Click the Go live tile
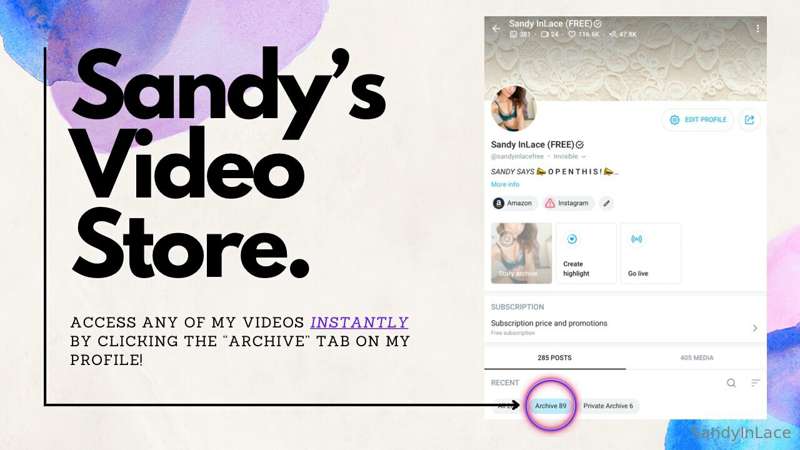Image resolution: width=800 pixels, height=450 pixels. tap(651, 253)
